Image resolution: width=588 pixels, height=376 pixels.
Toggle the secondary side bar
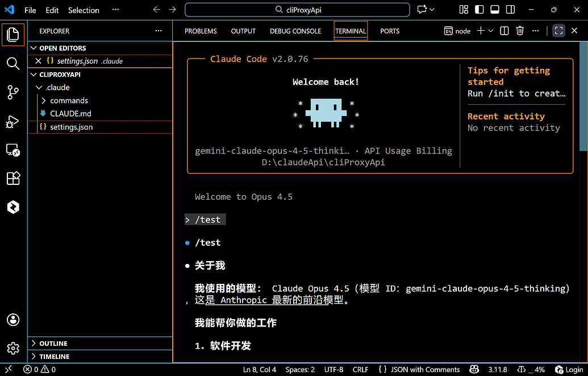[x=510, y=10]
